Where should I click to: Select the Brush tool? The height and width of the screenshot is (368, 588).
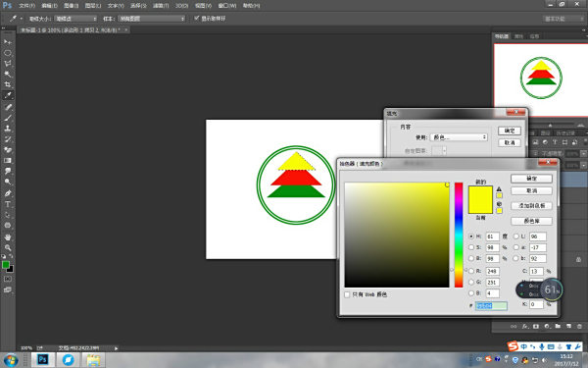pyautogui.click(x=8, y=118)
